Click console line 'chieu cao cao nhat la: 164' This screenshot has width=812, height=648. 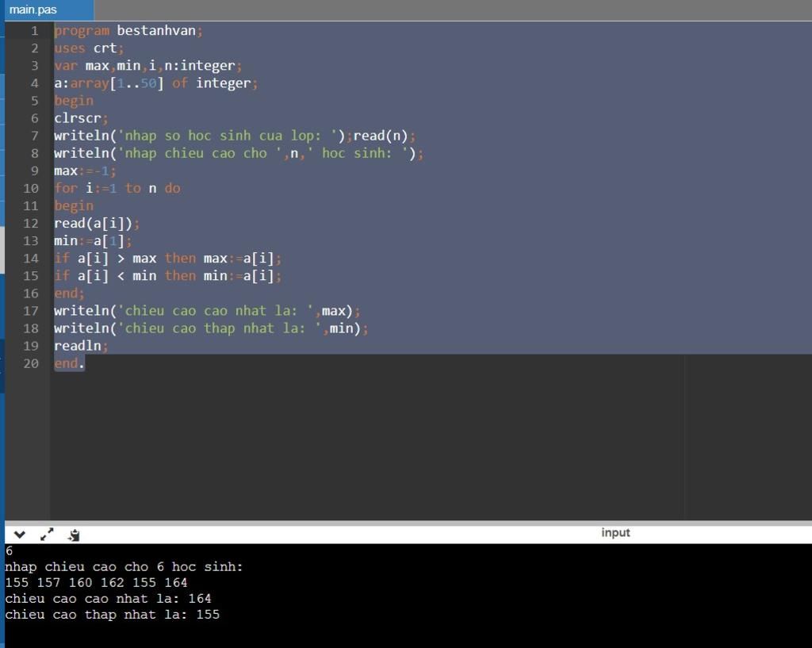tap(108, 599)
